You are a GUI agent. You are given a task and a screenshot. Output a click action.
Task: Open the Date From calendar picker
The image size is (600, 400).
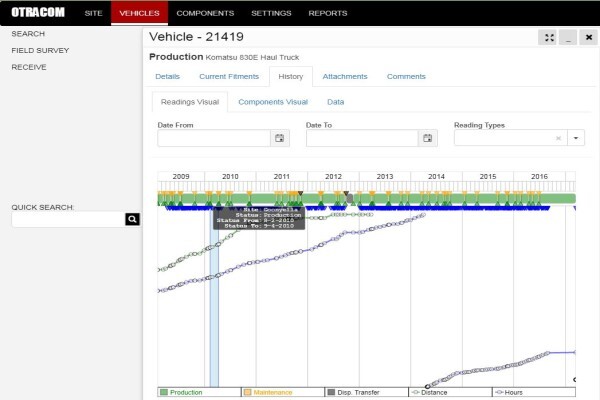click(280, 138)
